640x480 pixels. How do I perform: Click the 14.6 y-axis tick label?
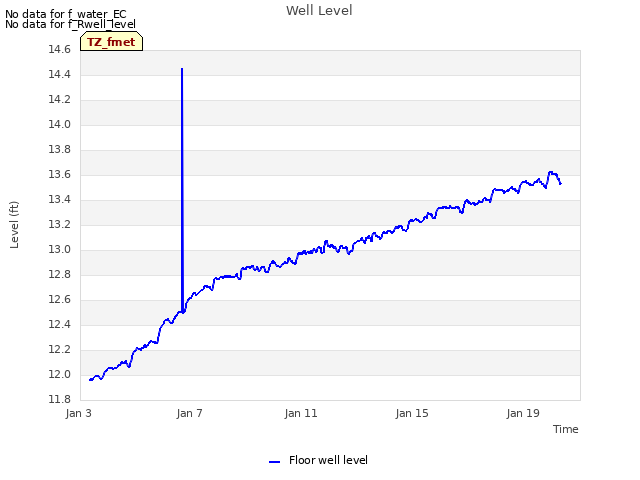[x=59, y=49]
